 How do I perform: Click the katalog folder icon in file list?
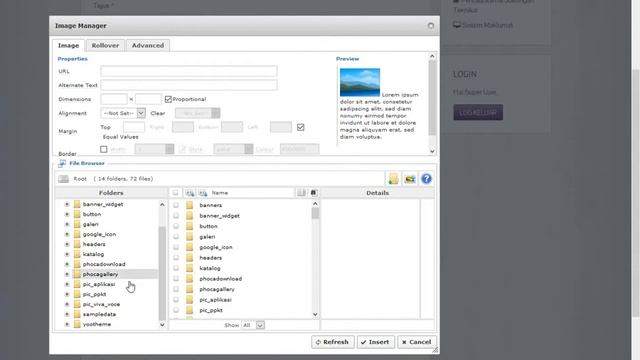pos(189,268)
